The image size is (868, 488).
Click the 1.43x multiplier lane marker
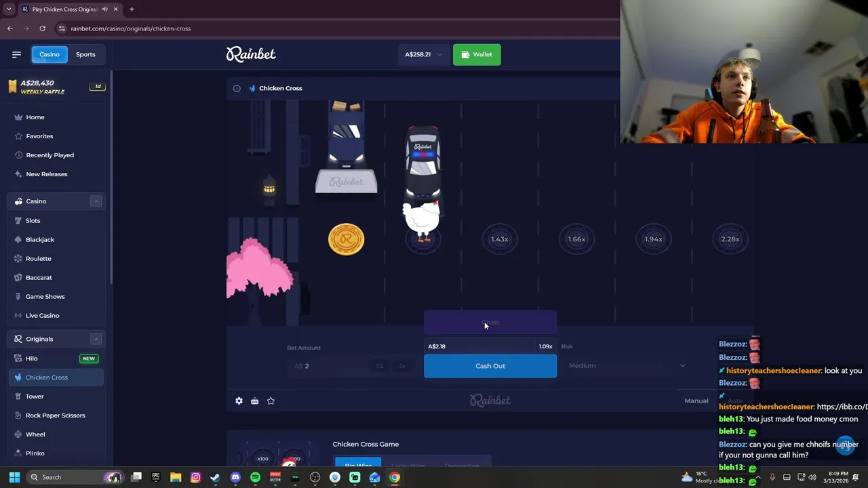tap(500, 239)
